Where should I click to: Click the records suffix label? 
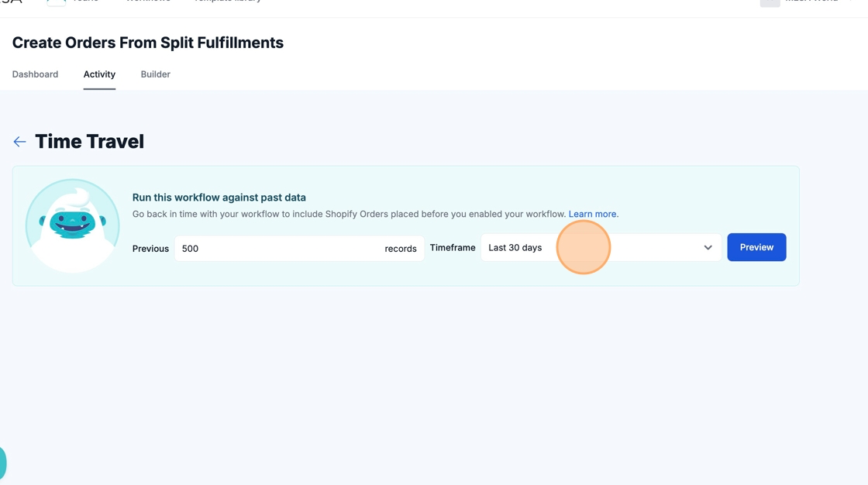click(x=401, y=249)
